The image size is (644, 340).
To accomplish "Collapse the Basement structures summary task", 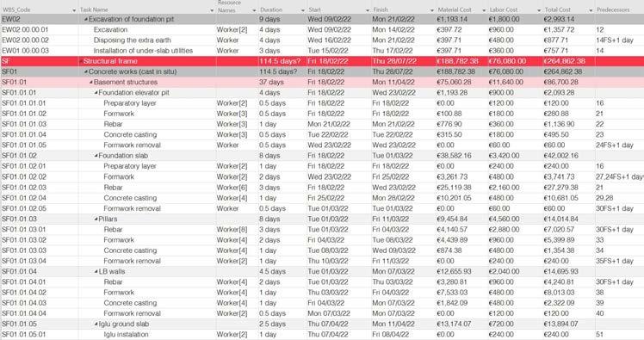I will coord(91,83).
